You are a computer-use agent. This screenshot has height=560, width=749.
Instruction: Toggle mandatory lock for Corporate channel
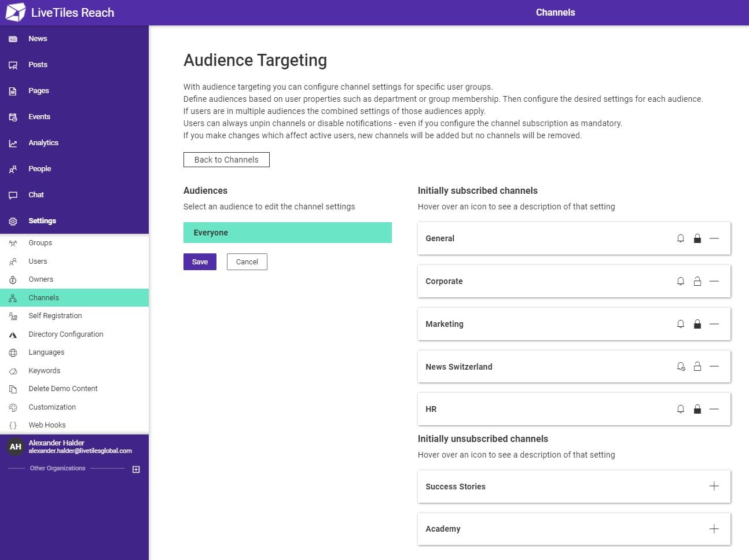click(x=697, y=281)
